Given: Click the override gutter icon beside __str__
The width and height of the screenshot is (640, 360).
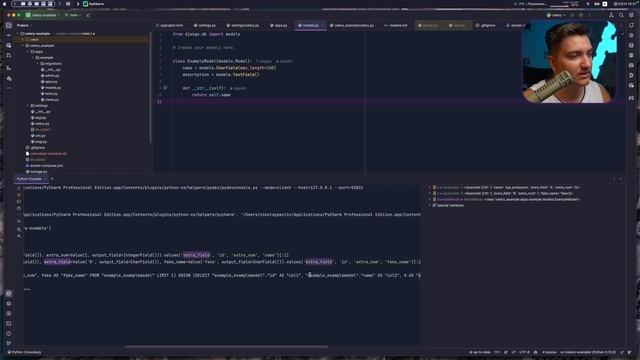Looking at the screenshot, I should pos(165,88).
